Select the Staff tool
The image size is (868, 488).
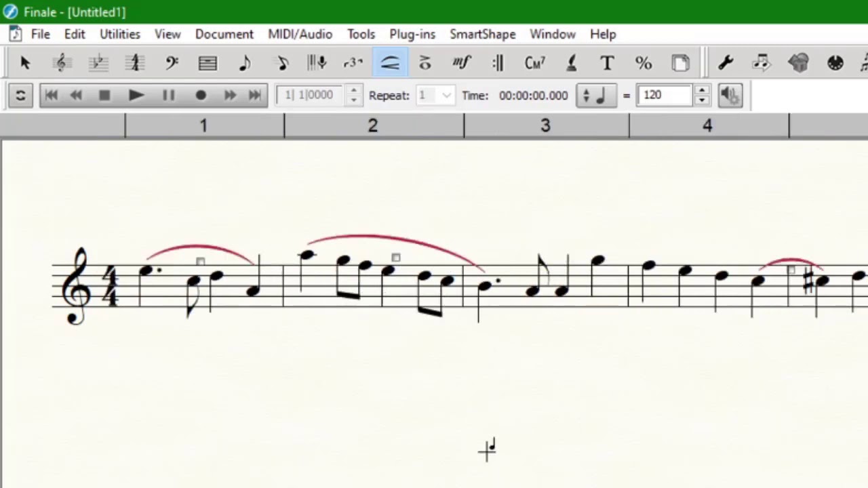(61, 63)
